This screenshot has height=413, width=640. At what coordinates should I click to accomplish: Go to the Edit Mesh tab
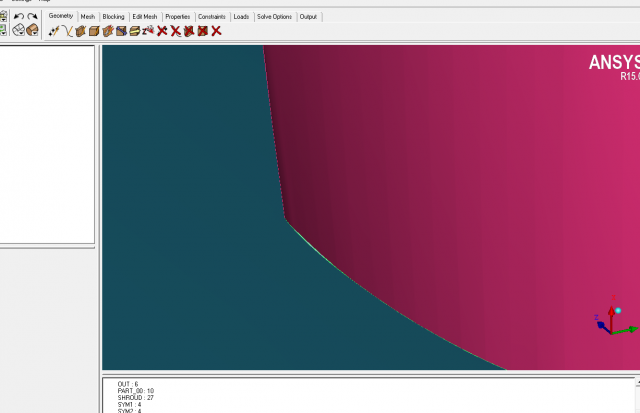coord(144,17)
